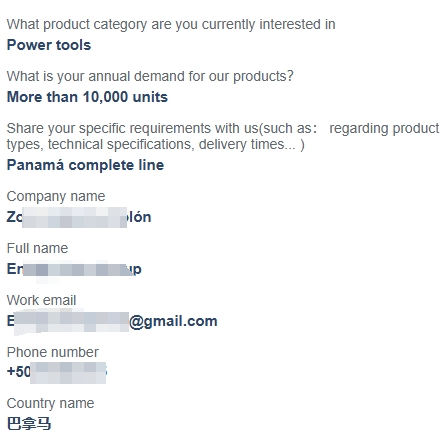Click the word 'lón' in company name
This screenshot has width=444, height=448.
[x=139, y=217]
